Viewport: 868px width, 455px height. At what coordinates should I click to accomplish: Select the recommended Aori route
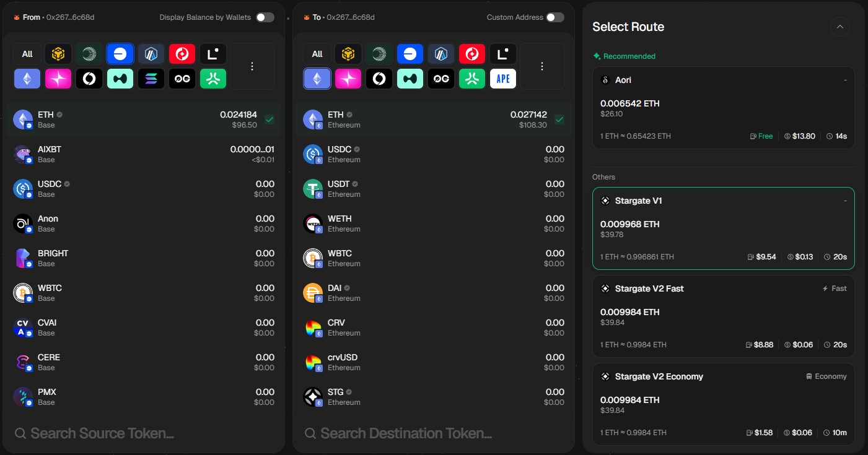pos(723,108)
